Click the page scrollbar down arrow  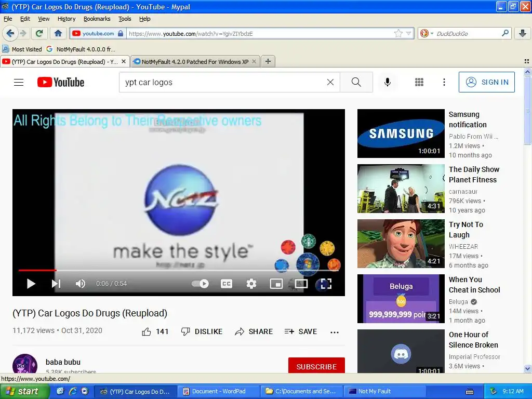pyautogui.click(x=527, y=368)
